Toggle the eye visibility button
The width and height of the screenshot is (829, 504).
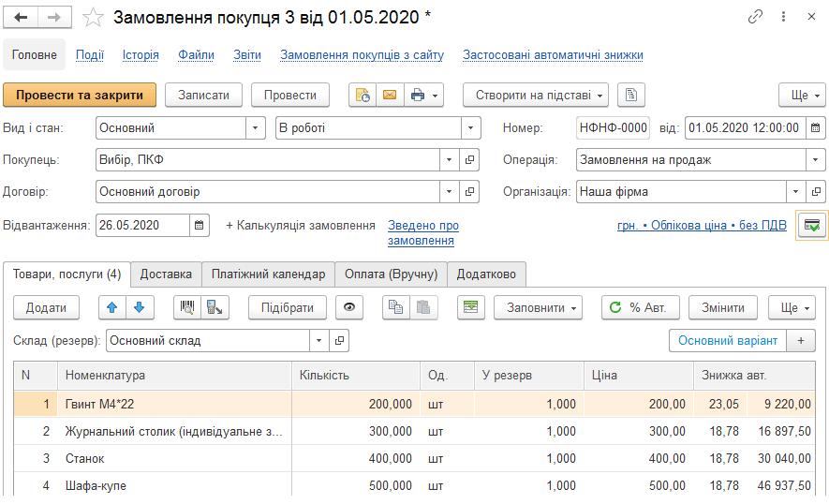point(349,308)
